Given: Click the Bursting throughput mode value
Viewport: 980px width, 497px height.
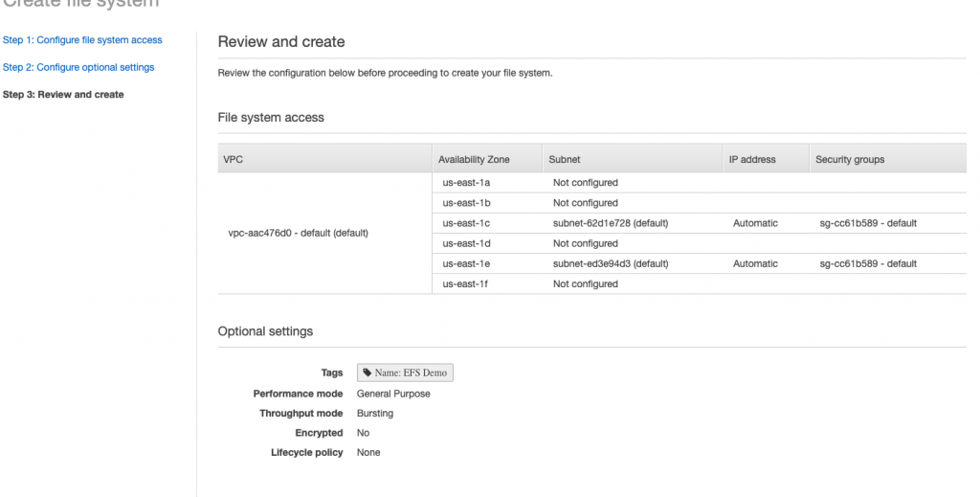Looking at the screenshot, I should 375,414.
